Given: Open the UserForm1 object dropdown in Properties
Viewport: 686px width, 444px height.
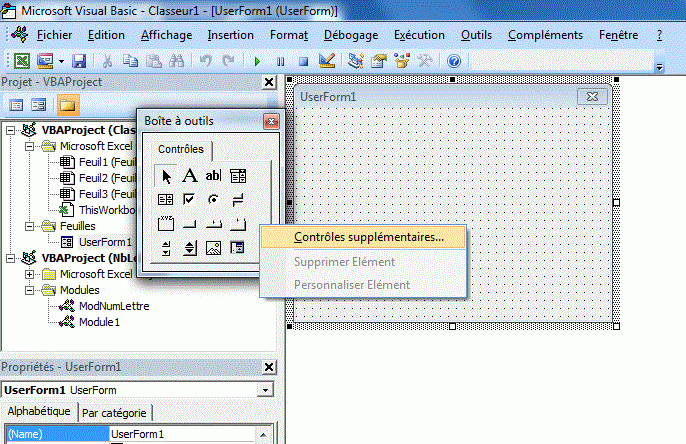Looking at the screenshot, I should tap(265, 390).
